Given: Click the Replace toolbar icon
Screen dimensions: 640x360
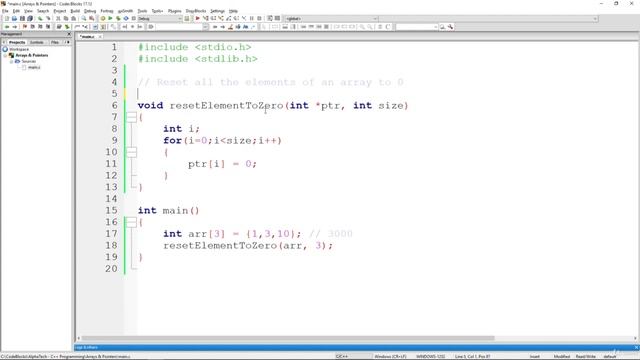Looking at the screenshot, I should coord(91,19).
